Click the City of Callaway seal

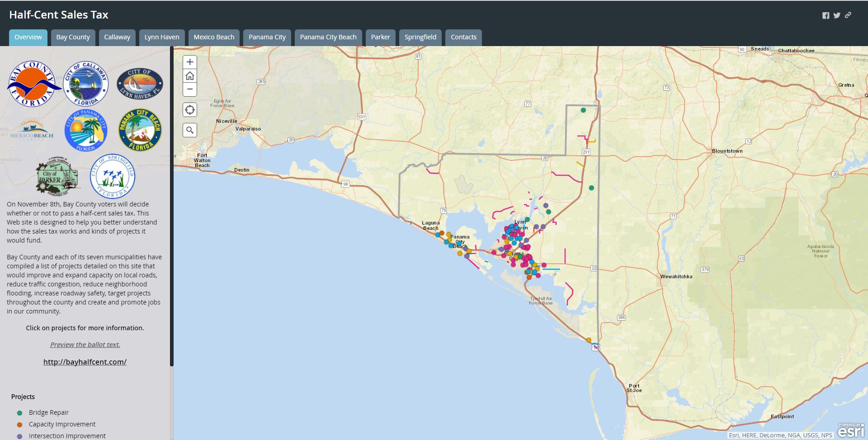click(85, 84)
